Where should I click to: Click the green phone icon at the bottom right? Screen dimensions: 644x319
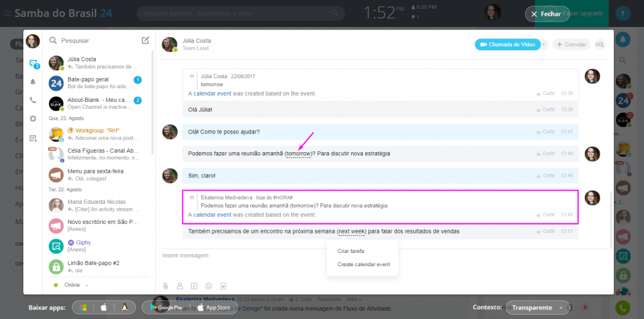tap(623, 308)
